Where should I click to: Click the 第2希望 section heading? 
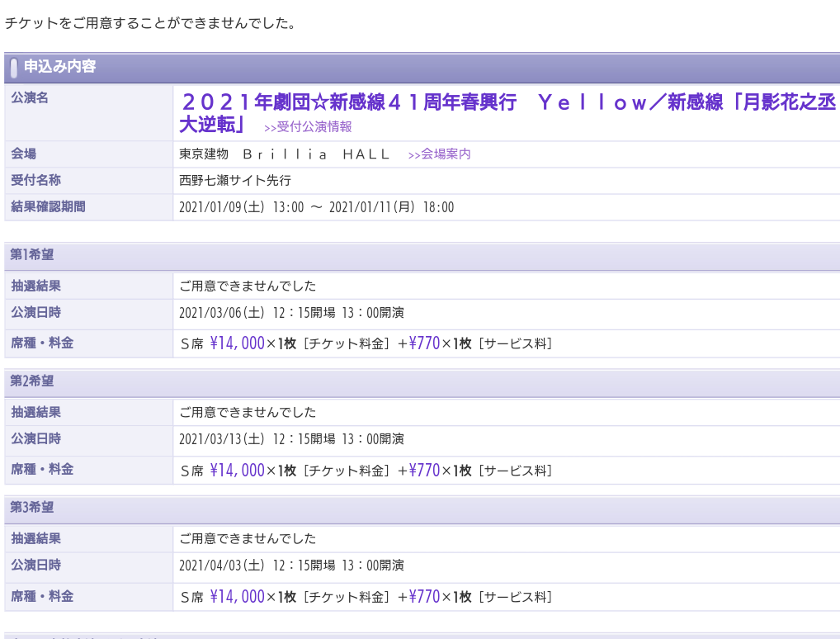click(32, 381)
